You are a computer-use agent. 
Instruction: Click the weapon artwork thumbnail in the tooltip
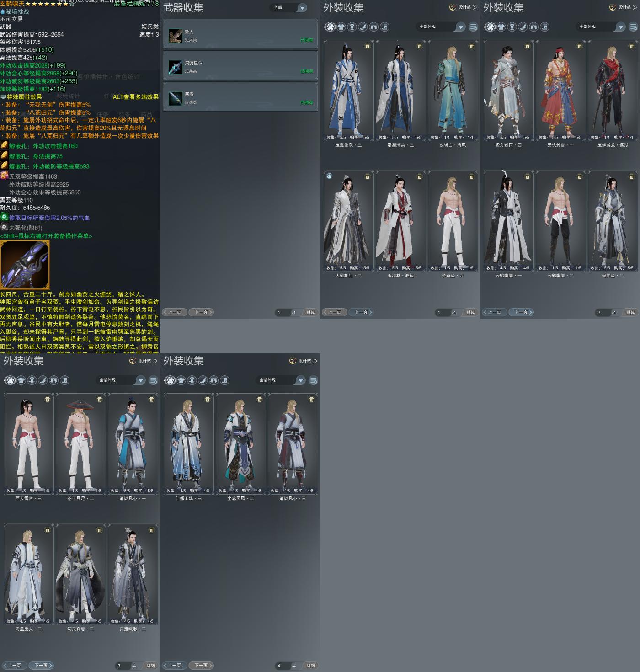25,265
